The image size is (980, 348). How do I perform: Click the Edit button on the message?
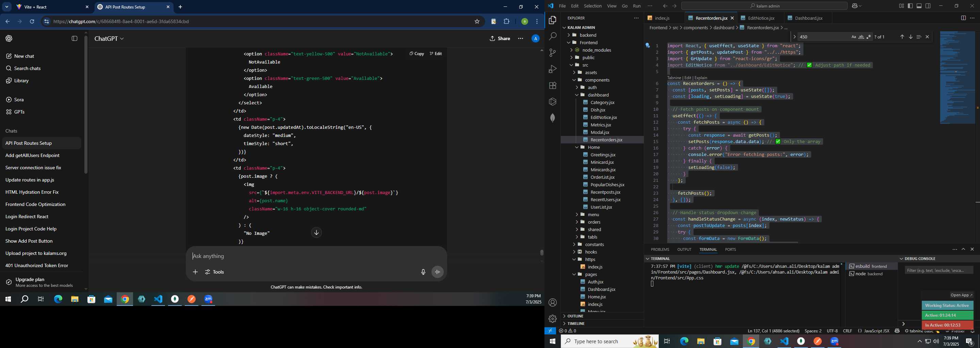click(436, 54)
